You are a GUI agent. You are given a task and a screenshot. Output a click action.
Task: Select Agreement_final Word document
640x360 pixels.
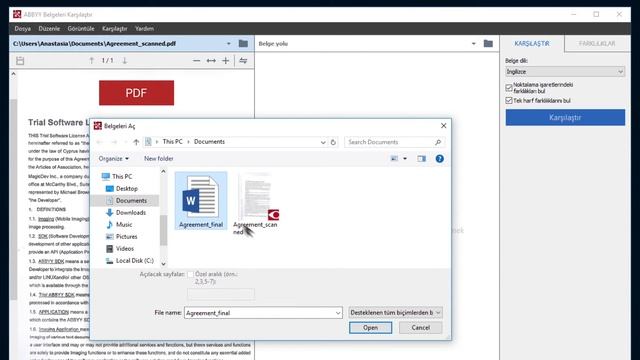[x=201, y=200]
